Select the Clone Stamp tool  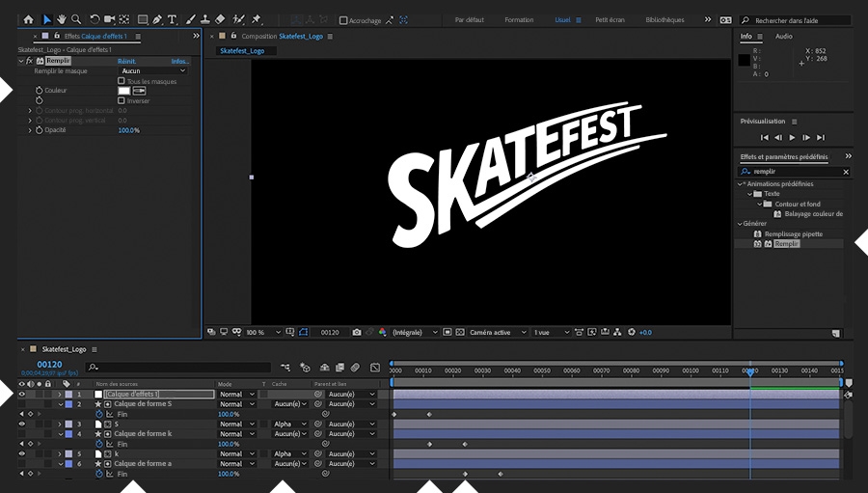click(x=204, y=19)
